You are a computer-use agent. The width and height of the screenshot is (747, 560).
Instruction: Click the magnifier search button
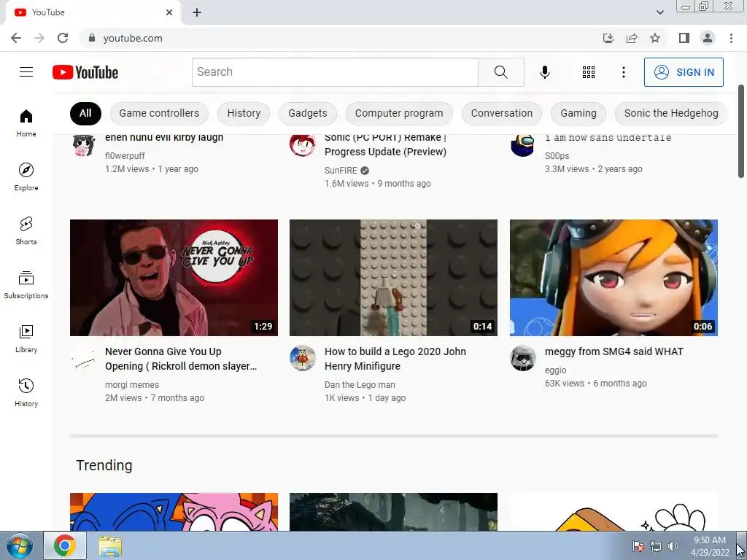click(500, 72)
